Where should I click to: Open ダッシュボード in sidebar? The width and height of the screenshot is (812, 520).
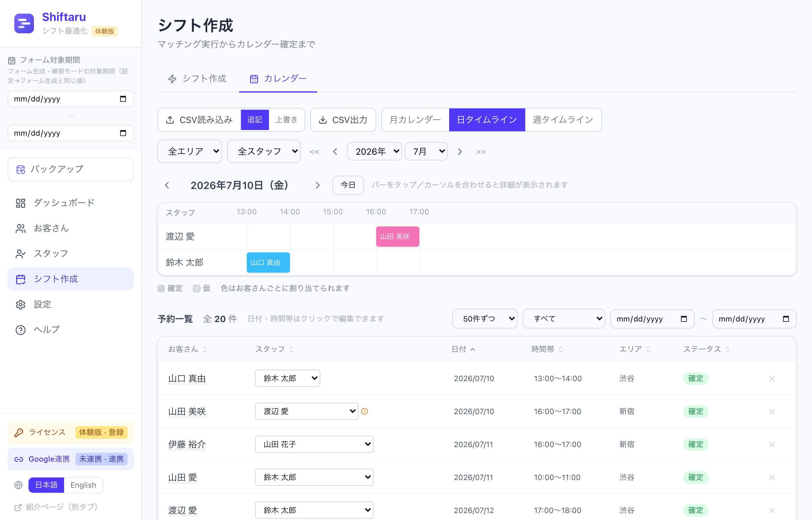(x=71, y=203)
